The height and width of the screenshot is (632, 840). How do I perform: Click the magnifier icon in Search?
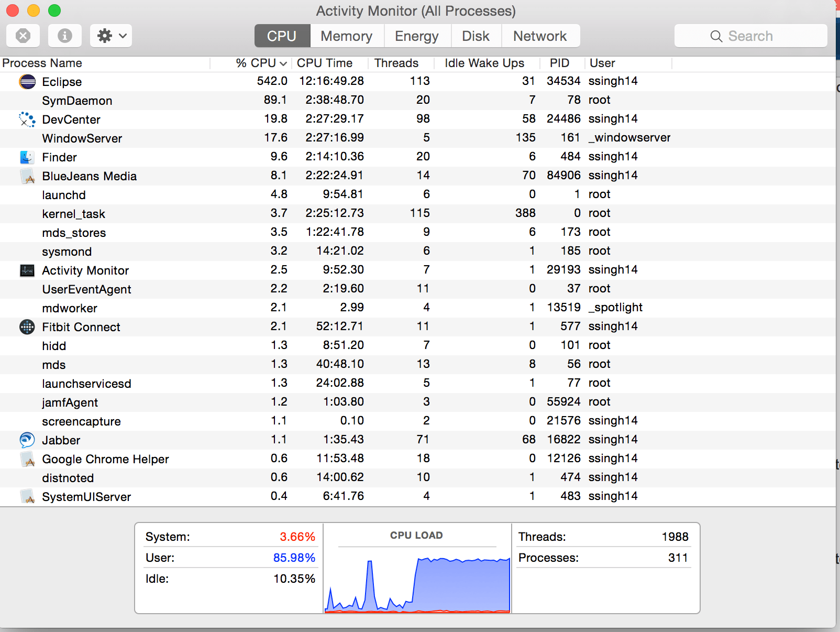[x=716, y=36]
